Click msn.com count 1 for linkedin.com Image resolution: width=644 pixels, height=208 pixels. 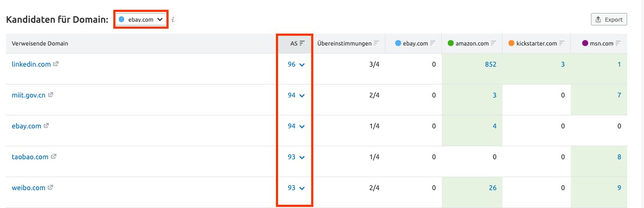pos(619,64)
